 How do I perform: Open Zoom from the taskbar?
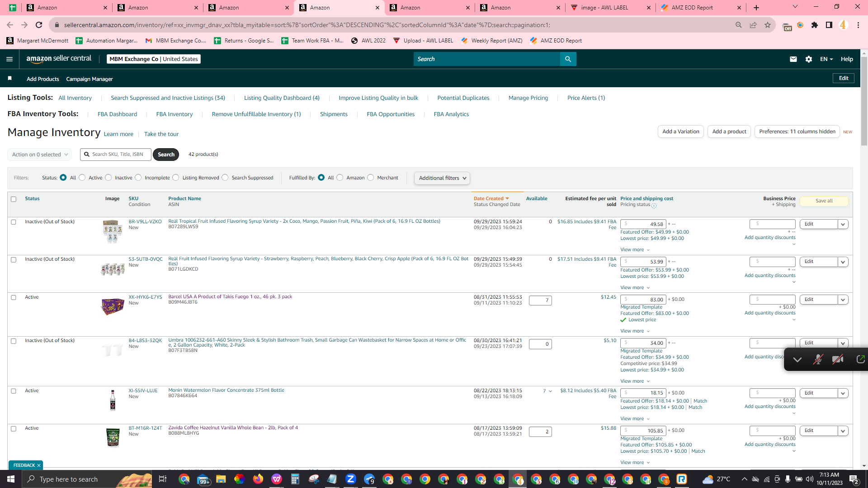point(351,479)
